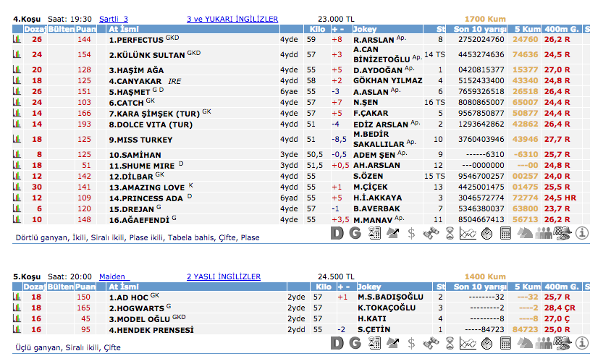This screenshot has height=364, width=611.
Task: Open the calculator icon for race 5
Action: [505, 343]
